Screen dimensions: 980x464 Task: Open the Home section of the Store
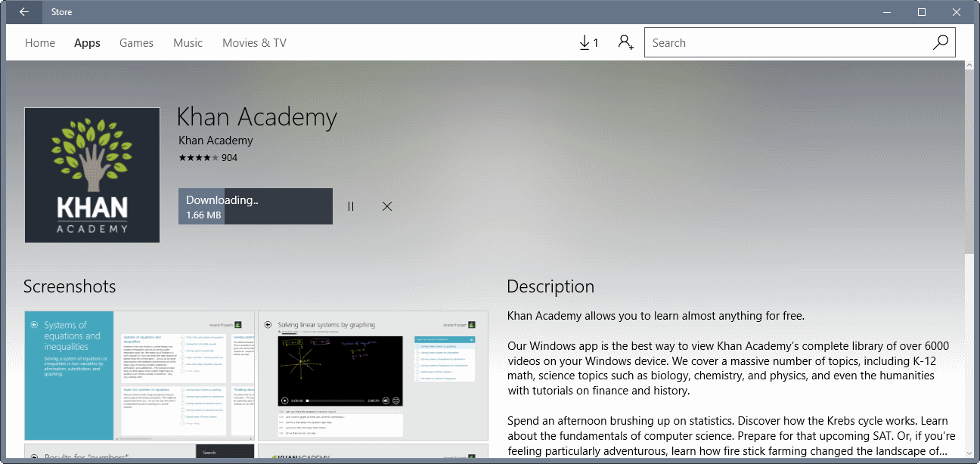click(x=40, y=42)
